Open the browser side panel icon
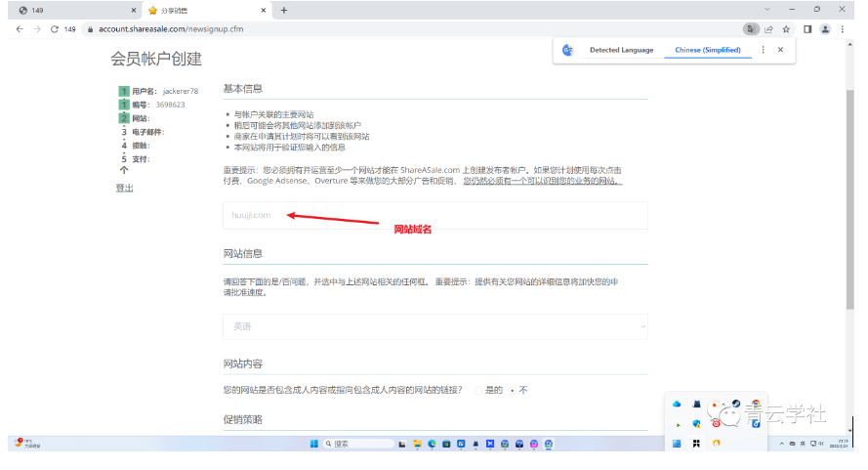The height and width of the screenshot is (470, 868). tap(808, 29)
